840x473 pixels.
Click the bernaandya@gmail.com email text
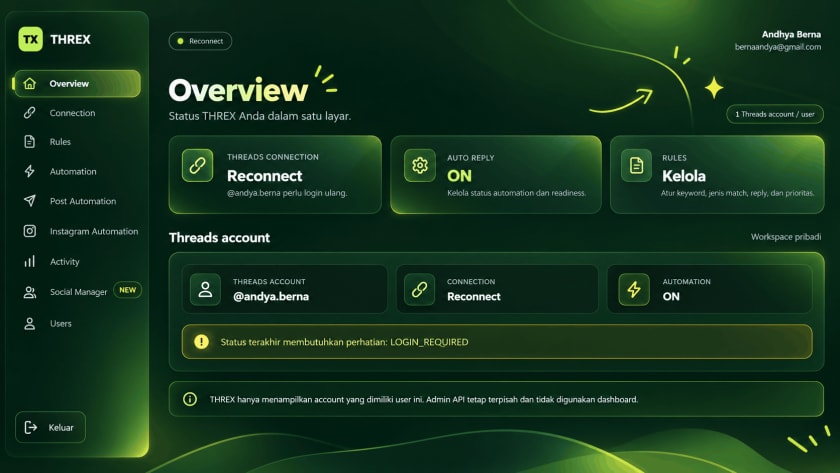(777, 47)
